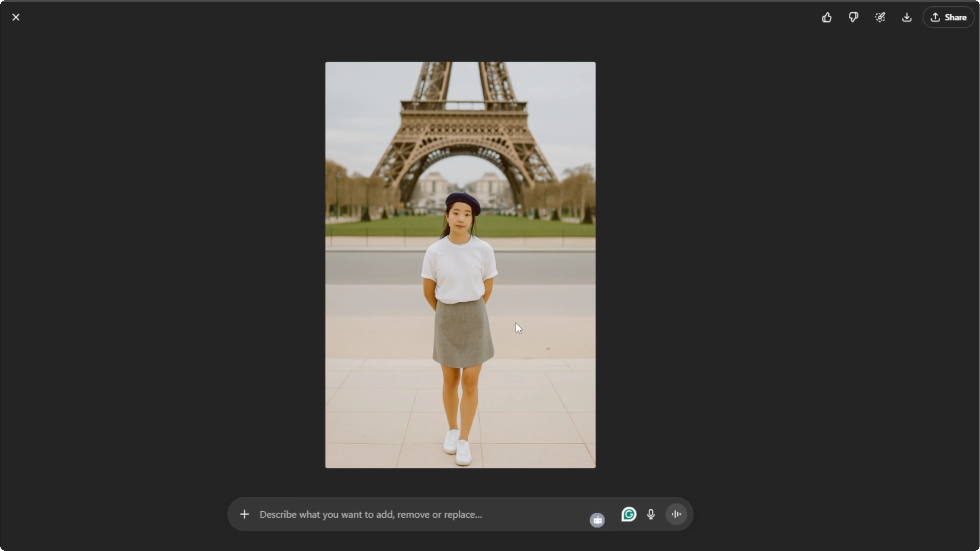Open the Grammarly icon in prompt bar
This screenshot has width=980, height=551.
pos(628,514)
